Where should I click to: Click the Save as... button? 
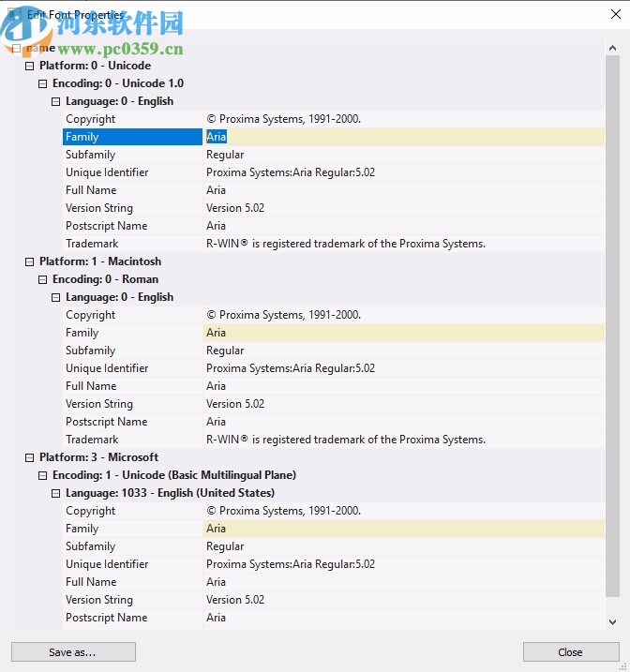(73, 652)
